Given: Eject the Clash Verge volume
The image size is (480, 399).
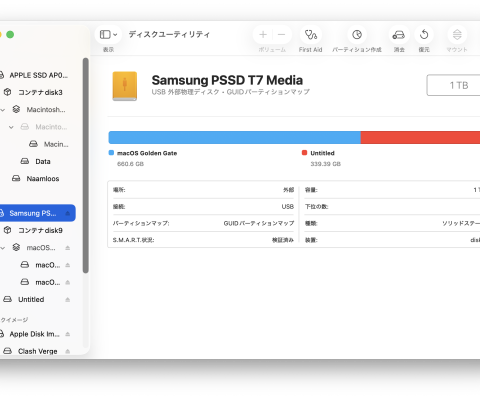Looking at the screenshot, I should [68, 351].
